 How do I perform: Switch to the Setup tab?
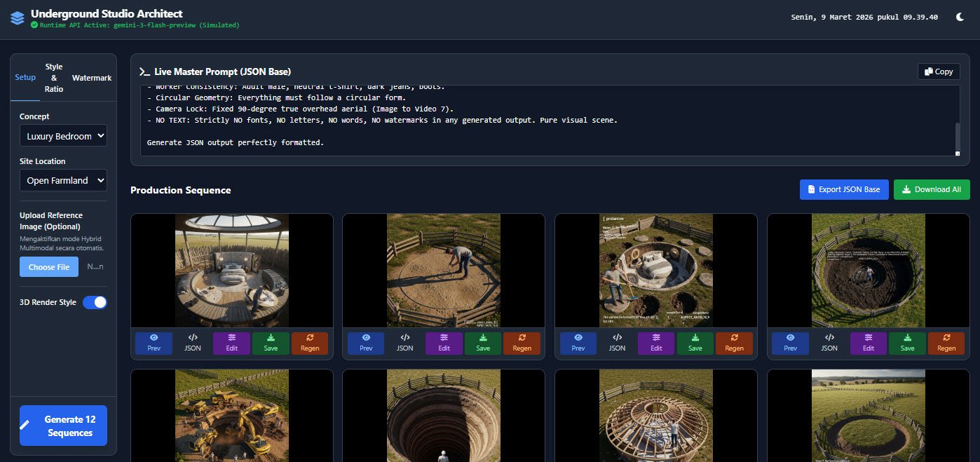coord(25,78)
